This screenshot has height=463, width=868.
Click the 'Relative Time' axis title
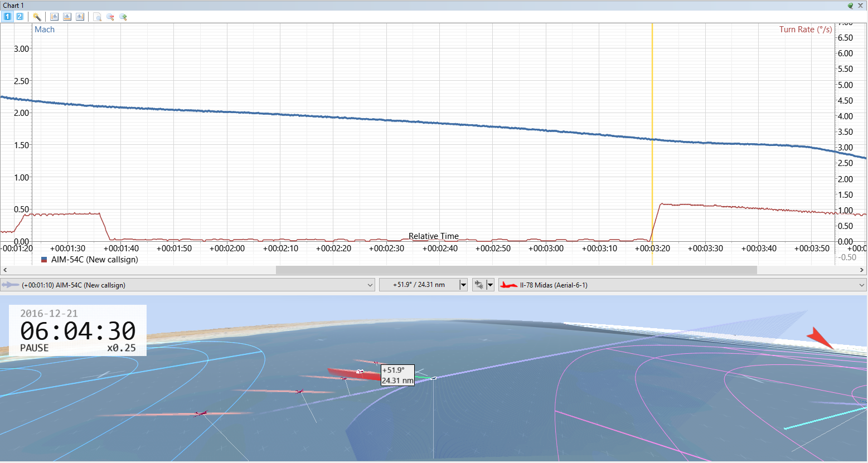(x=434, y=236)
